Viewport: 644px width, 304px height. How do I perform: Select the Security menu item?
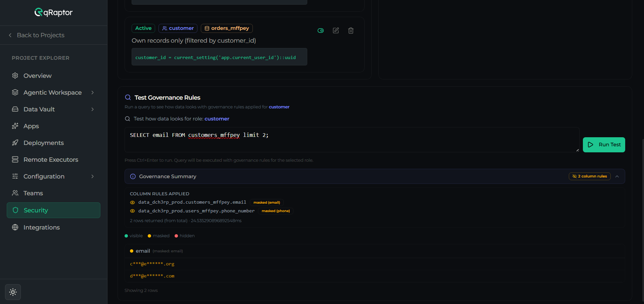53,210
